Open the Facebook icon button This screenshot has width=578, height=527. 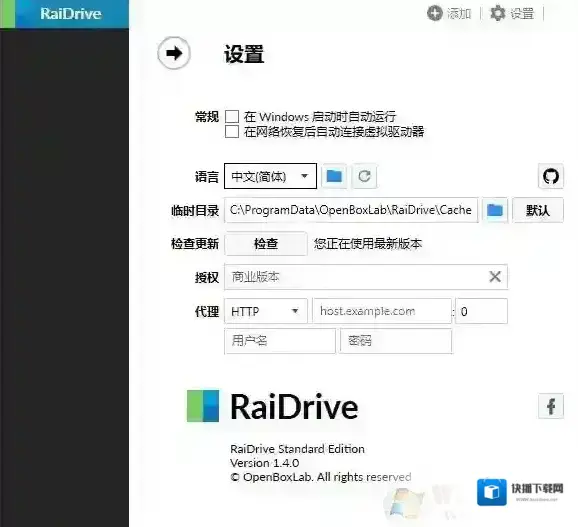pos(551,406)
